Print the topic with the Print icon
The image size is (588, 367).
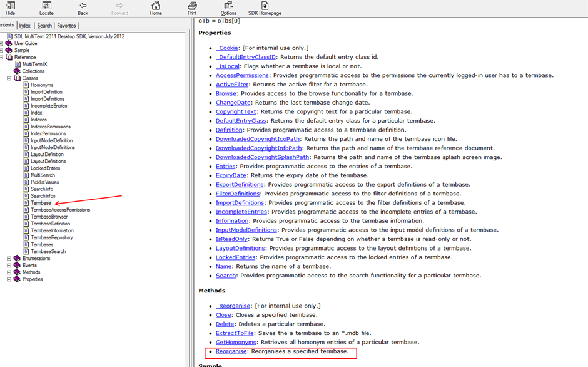[x=192, y=6]
